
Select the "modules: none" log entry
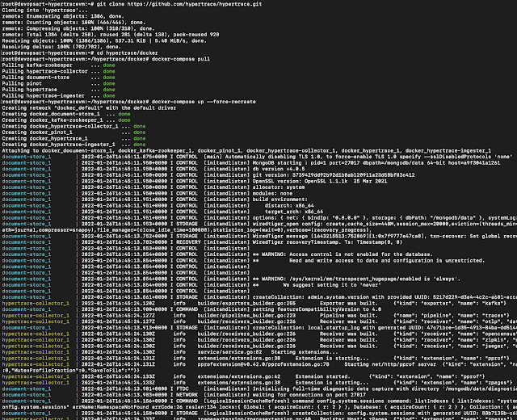[x=147, y=193]
